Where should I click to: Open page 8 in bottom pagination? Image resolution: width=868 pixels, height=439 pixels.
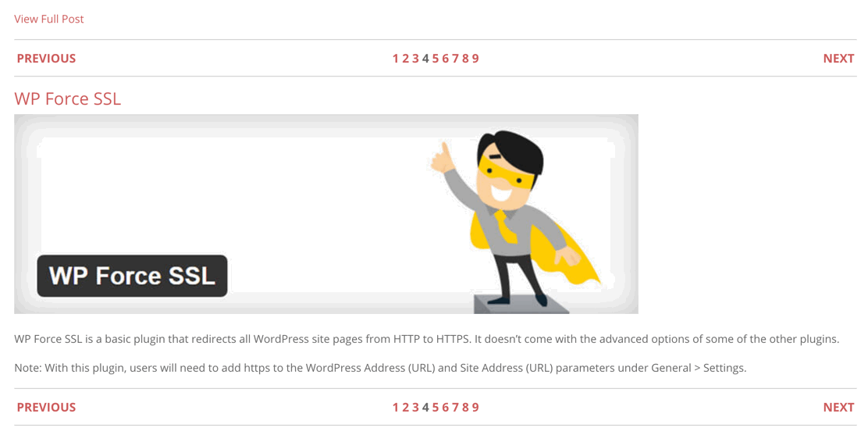point(465,407)
